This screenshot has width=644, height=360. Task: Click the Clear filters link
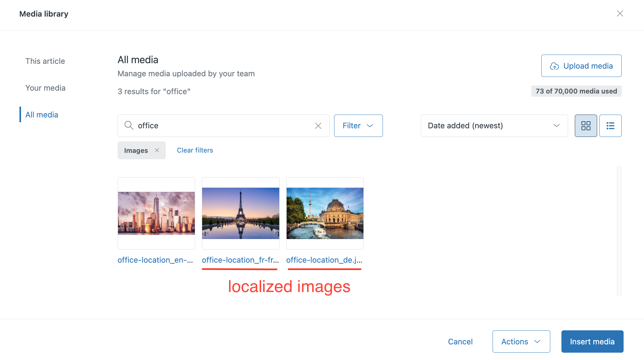pos(195,150)
